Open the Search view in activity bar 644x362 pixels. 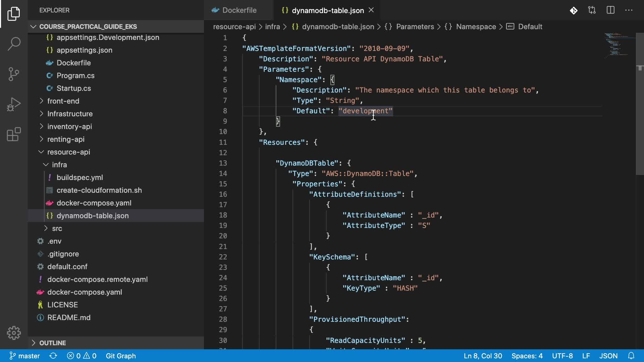click(14, 44)
